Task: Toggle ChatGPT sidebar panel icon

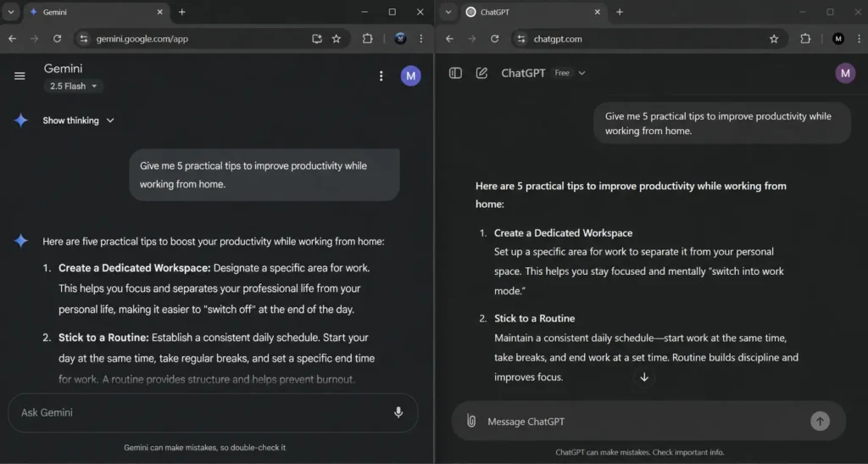Action: [x=455, y=73]
